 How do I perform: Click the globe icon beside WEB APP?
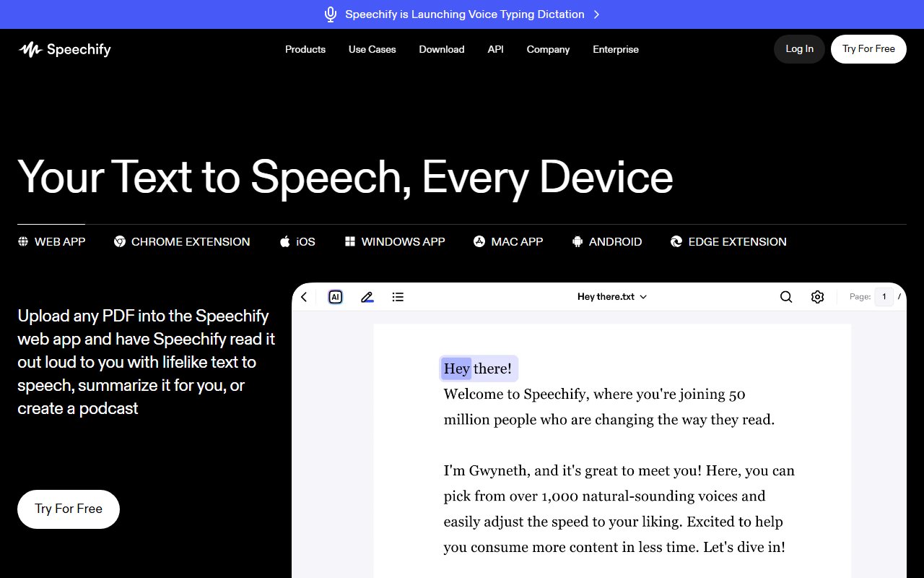[x=23, y=241]
